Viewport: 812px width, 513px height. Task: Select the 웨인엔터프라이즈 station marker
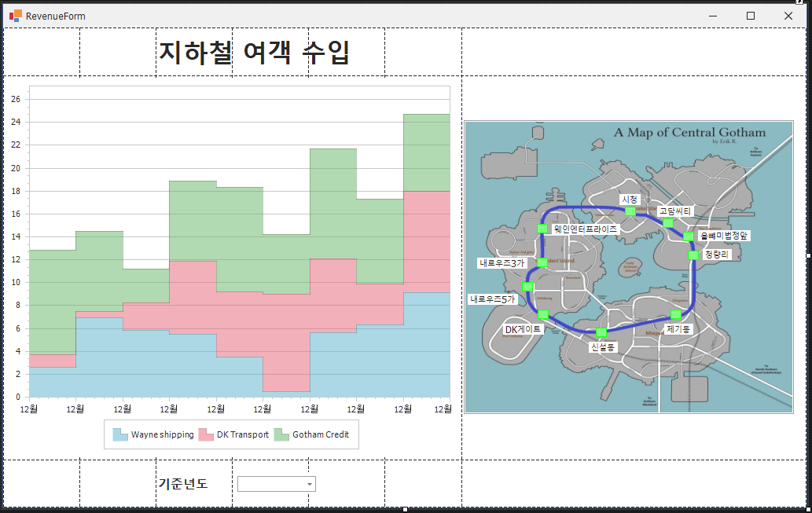(x=542, y=229)
